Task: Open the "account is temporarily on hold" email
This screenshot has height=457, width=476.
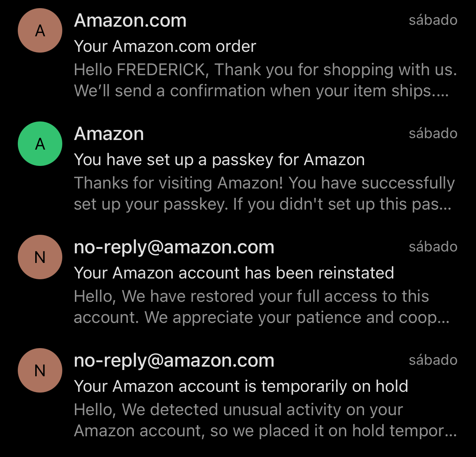Action: 241,386
